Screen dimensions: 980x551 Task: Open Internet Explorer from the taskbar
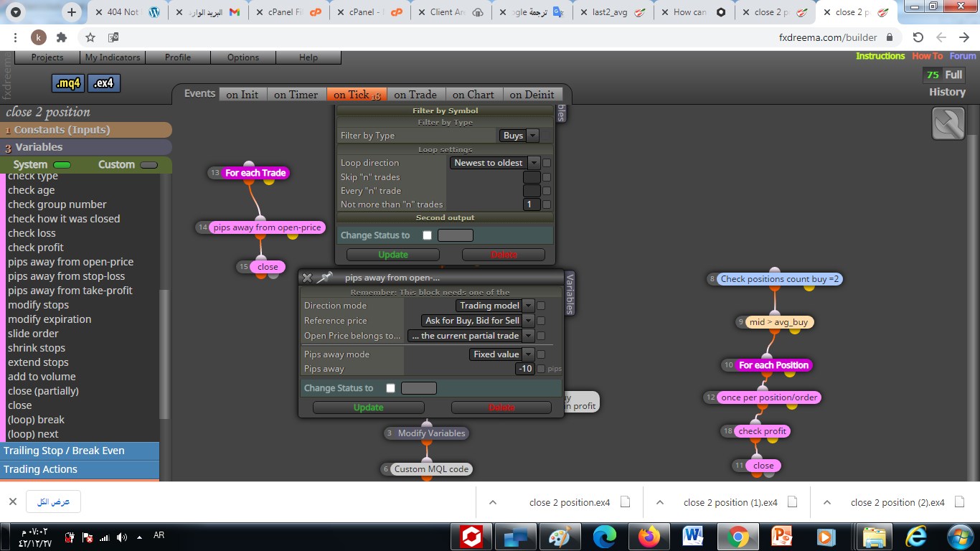tap(916, 537)
